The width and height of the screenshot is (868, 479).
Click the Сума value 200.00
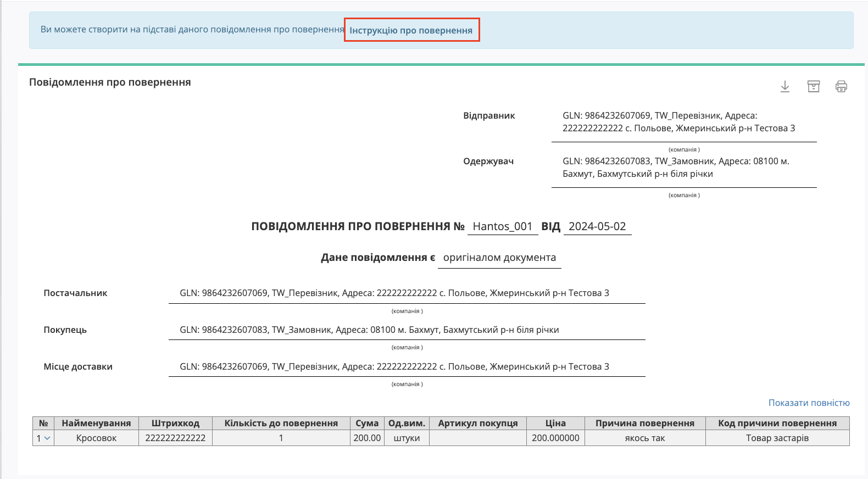click(367, 438)
